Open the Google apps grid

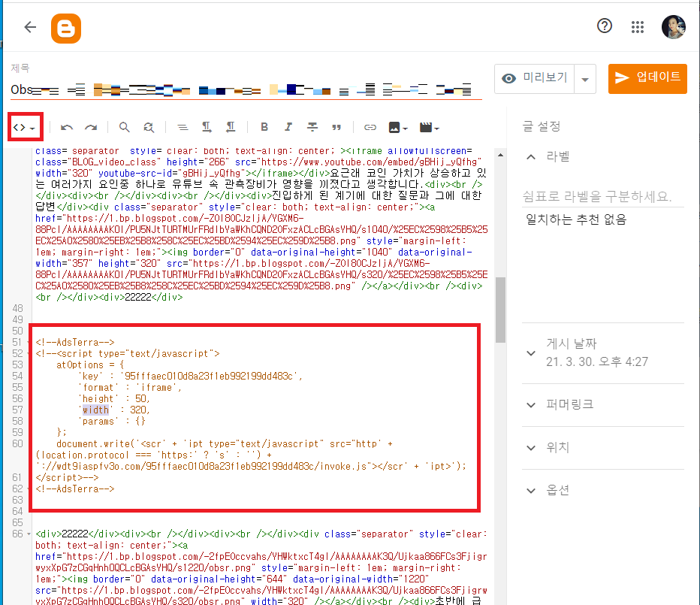[638, 27]
